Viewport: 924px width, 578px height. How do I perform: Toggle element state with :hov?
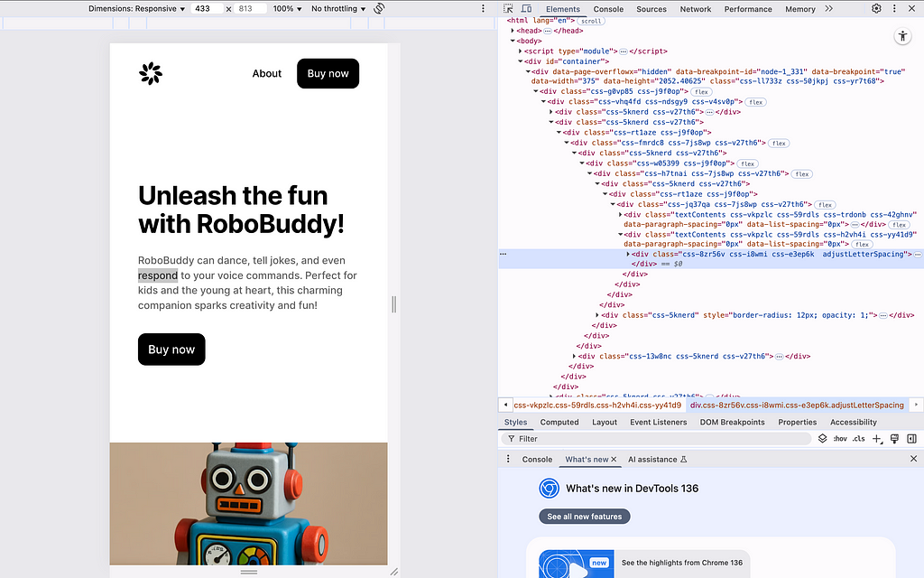point(840,439)
